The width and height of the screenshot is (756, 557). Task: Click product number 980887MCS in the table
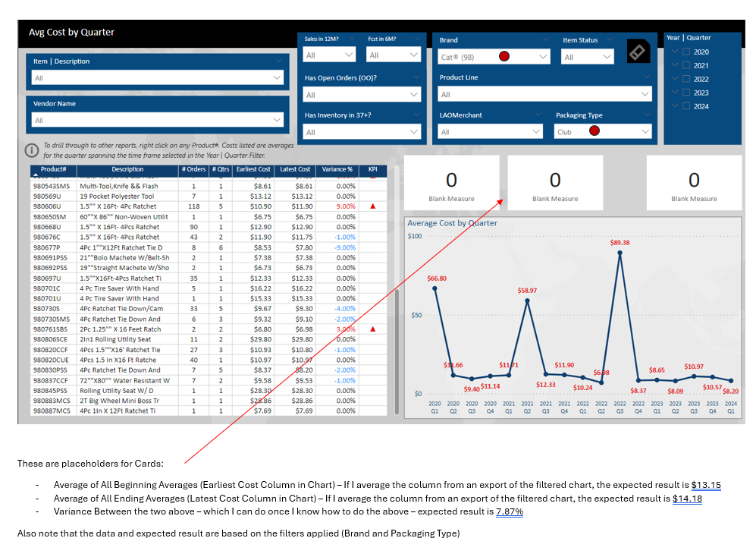(x=52, y=411)
